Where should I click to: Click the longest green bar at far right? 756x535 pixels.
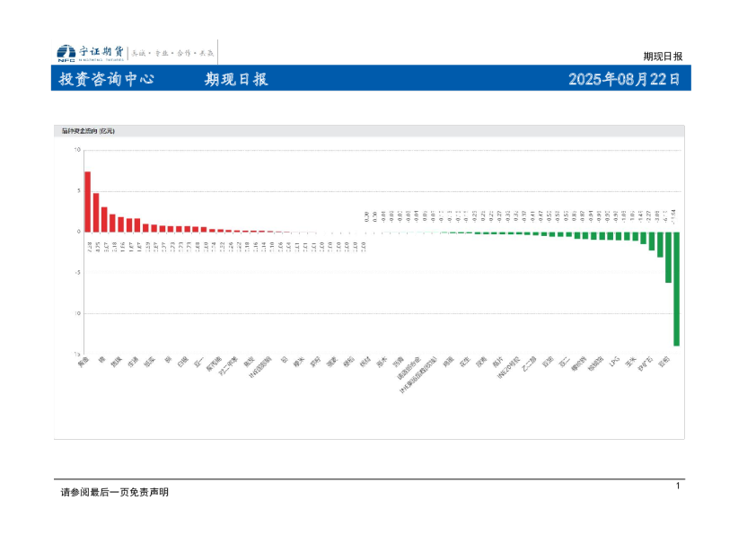[x=676, y=288]
